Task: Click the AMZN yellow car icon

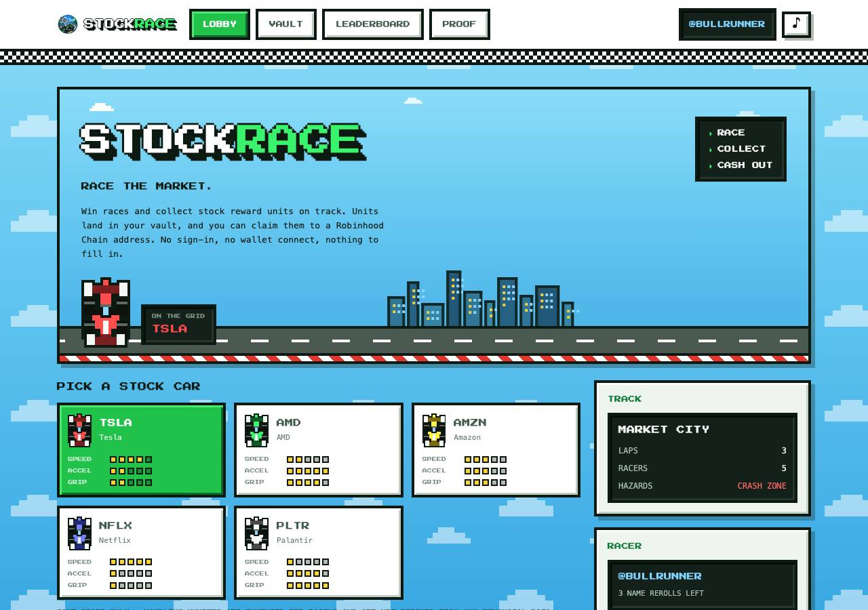Action: point(434,430)
